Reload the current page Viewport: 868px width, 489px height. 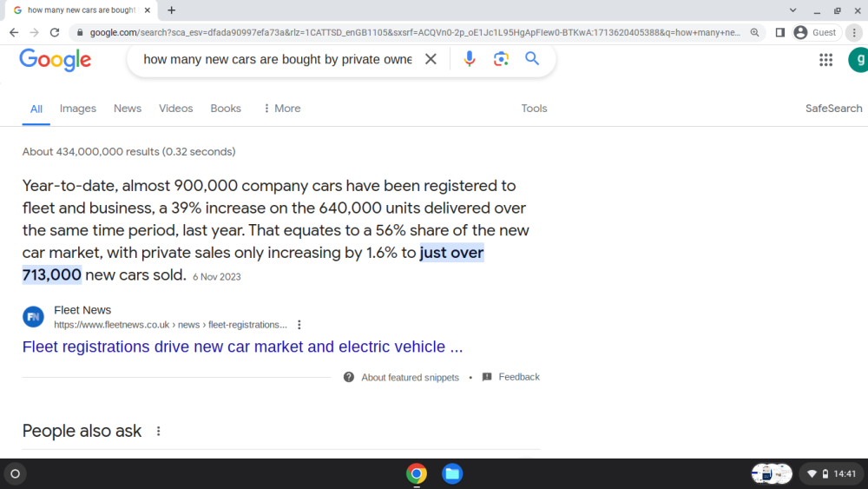coord(54,33)
